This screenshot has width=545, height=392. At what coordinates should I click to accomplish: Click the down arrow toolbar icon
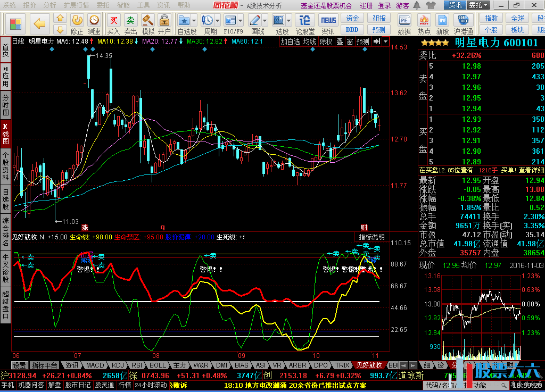(x=60, y=29)
